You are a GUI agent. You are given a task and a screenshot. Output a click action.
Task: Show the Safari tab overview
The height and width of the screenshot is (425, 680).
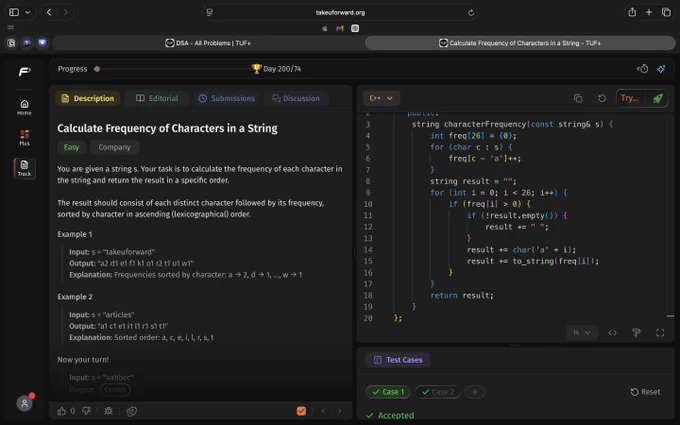click(666, 12)
